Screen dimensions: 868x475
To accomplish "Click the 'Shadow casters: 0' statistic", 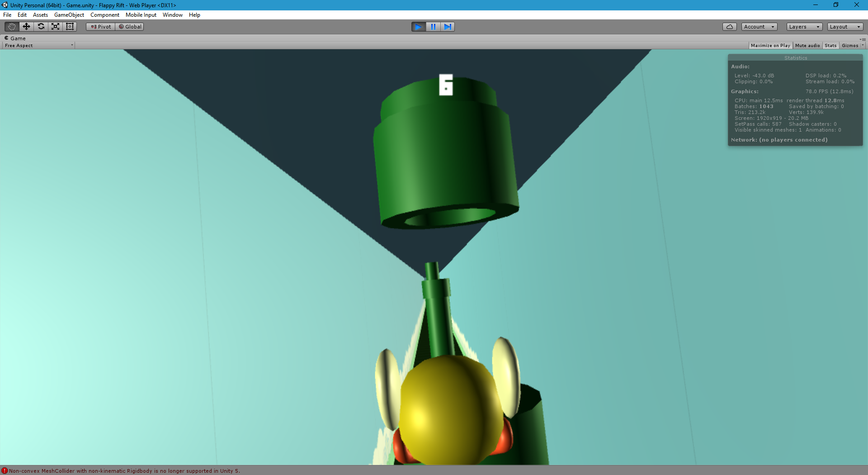I will (813, 124).
